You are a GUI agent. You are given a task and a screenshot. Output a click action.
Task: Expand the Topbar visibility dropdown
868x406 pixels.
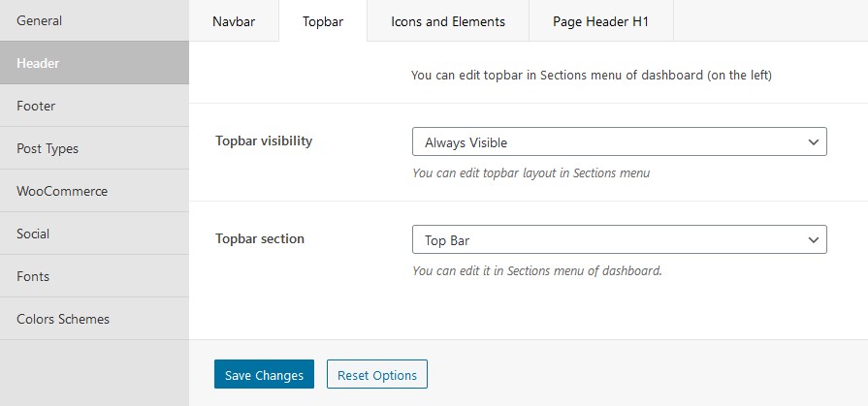click(620, 141)
